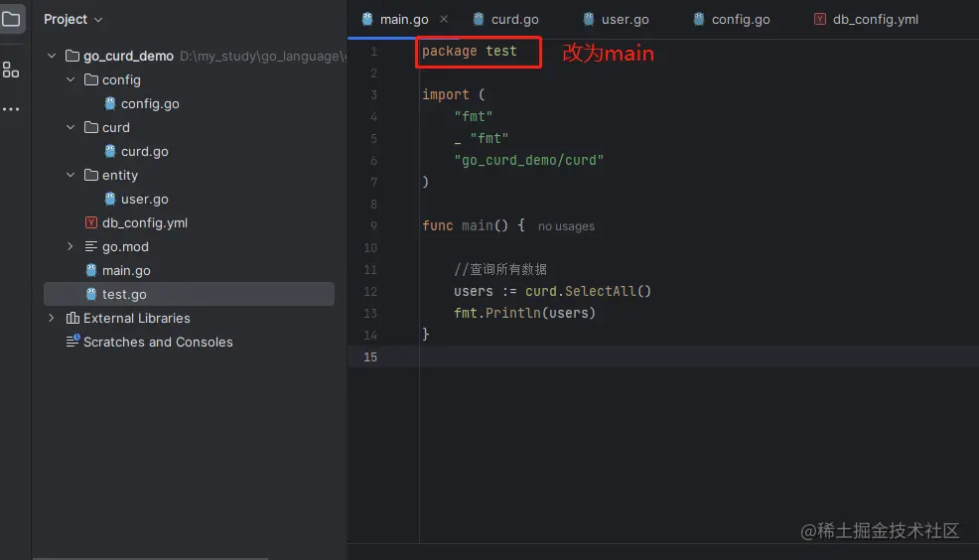
Task: Click the 'package test' declaration text
Action: pos(470,52)
